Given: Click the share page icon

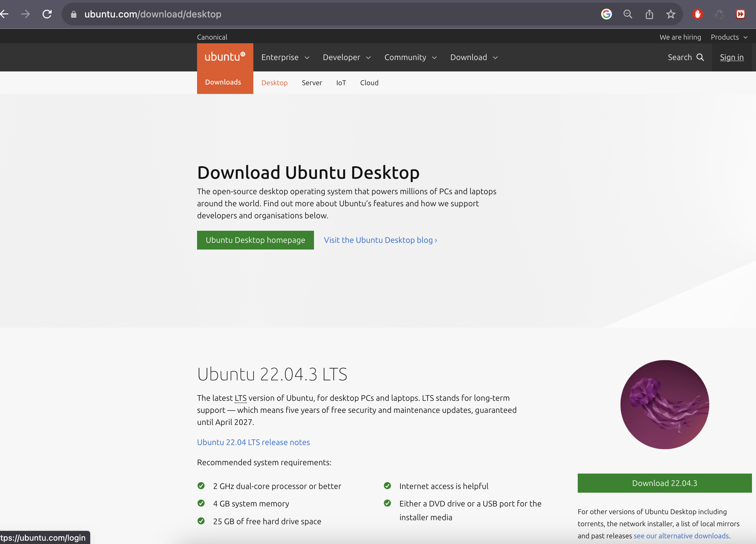Looking at the screenshot, I should coord(649,14).
